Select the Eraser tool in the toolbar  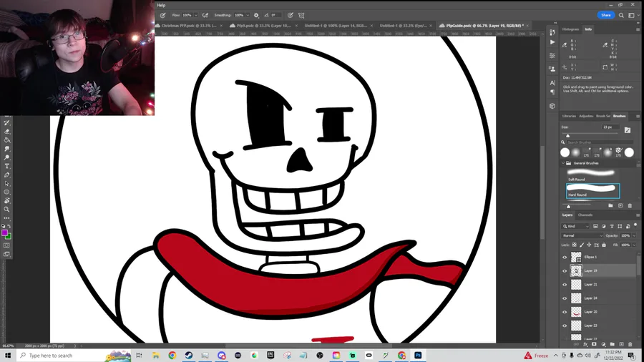(x=7, y=132)
